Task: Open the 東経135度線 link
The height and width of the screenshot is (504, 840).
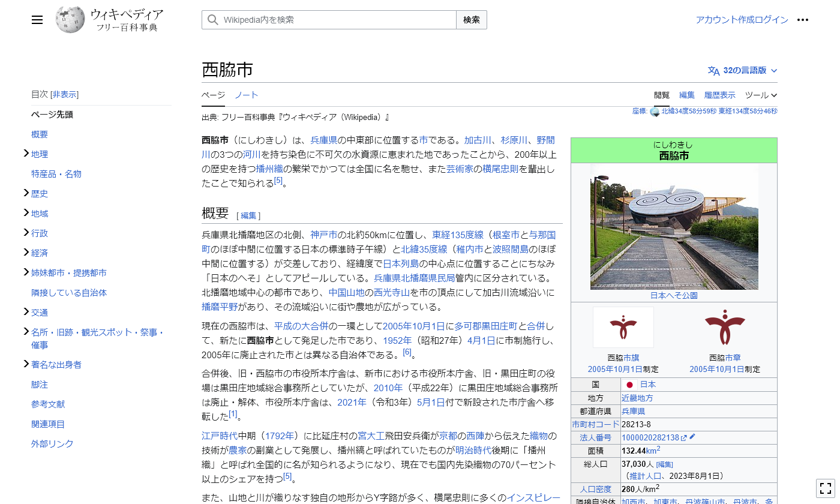Action: (x=458, y=235)
